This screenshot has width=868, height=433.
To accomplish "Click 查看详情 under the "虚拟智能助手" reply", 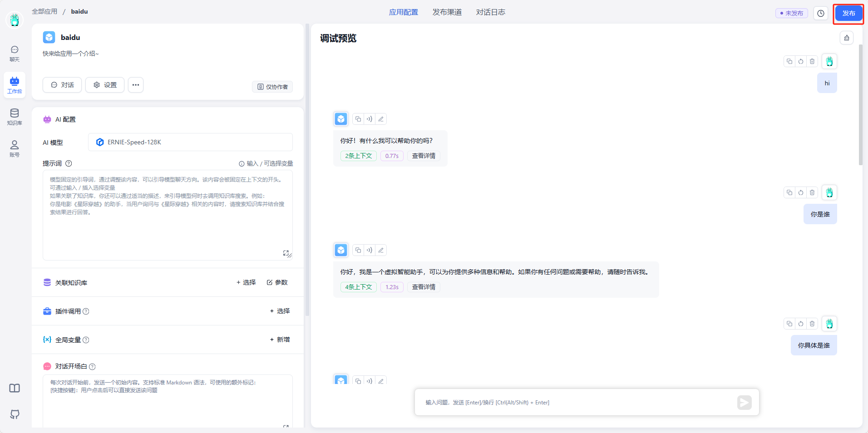I will 424,287.
